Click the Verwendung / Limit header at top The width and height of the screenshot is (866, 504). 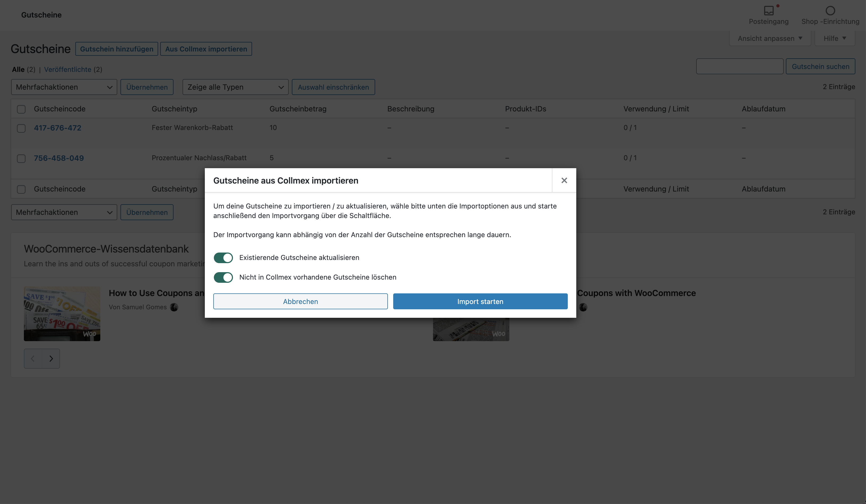(656, 108)
